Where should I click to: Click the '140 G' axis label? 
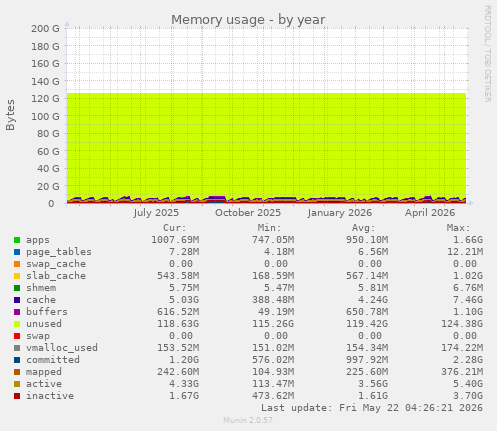45,81
